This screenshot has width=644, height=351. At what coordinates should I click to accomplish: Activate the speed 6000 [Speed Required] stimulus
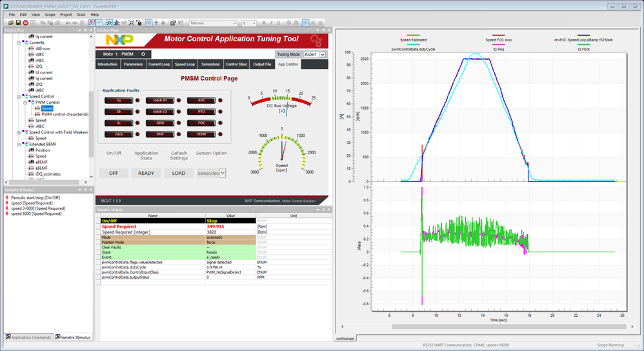(x=36, y=214)
